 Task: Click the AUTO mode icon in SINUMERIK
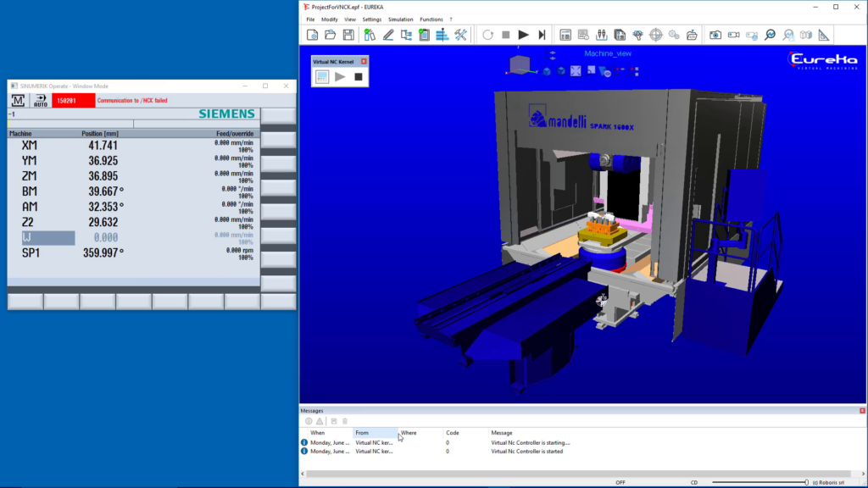click(x=41, y=100)
